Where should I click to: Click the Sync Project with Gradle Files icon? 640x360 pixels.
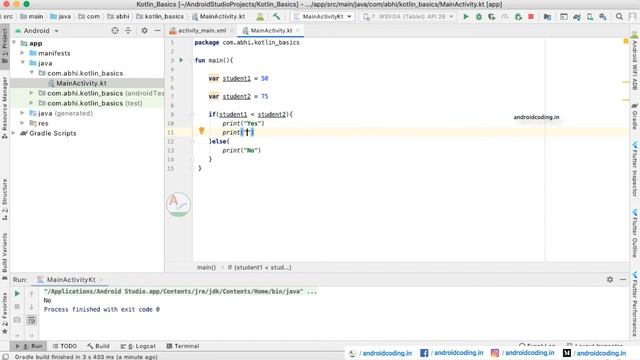[577, 17]
